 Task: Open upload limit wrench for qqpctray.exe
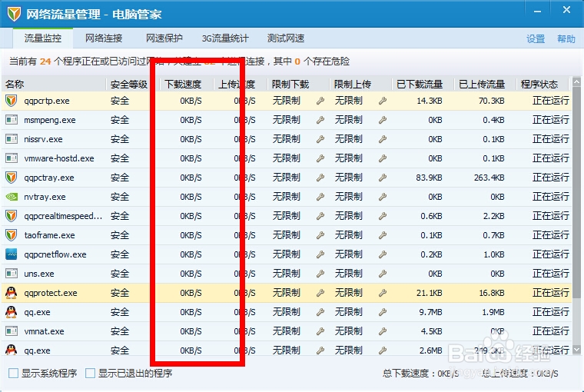383,178
